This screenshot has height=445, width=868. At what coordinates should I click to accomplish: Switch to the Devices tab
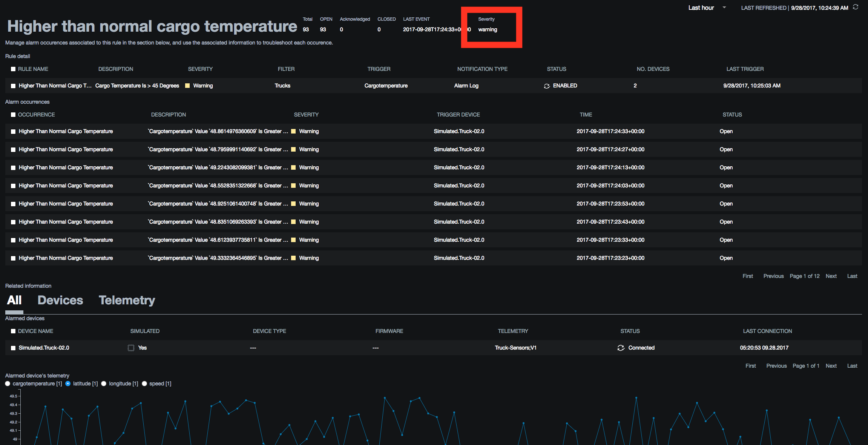60,300
